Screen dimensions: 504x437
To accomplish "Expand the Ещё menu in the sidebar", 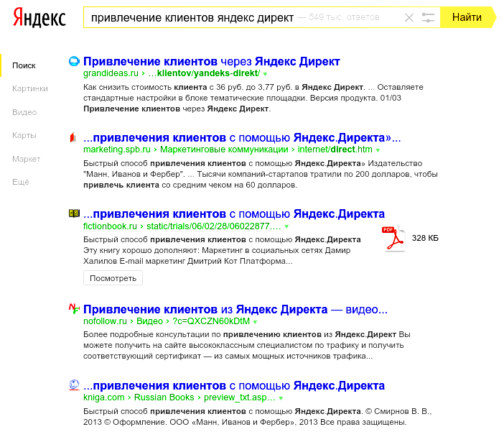I will click(x=21, y=182).
